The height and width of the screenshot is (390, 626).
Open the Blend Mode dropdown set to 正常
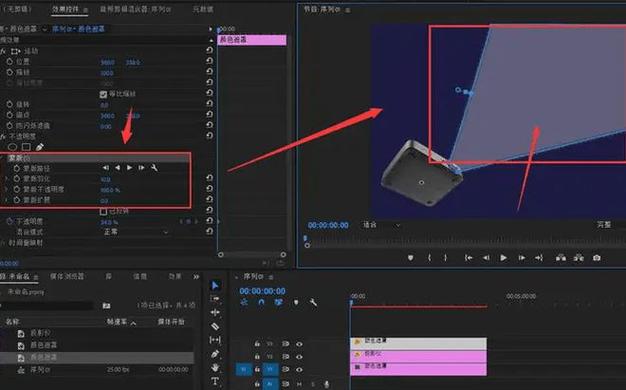135,232
